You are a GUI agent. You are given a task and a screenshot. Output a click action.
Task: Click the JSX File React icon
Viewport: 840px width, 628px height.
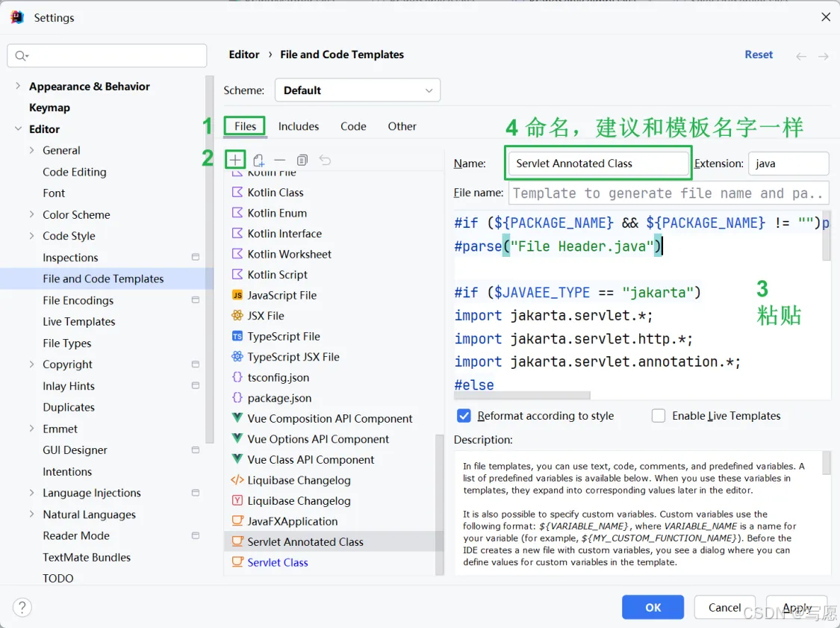[x=237, y=315]
